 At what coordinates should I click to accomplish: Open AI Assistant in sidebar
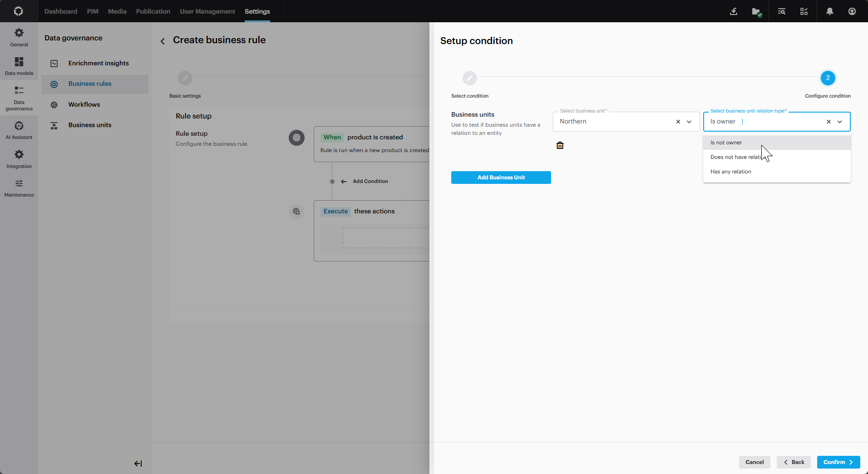[x=19, y=130]
